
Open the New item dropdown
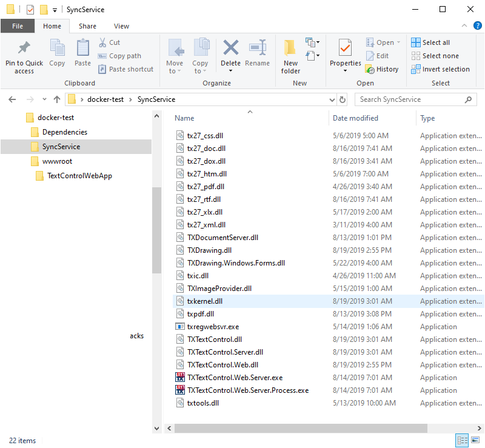(x=312, y=42)
